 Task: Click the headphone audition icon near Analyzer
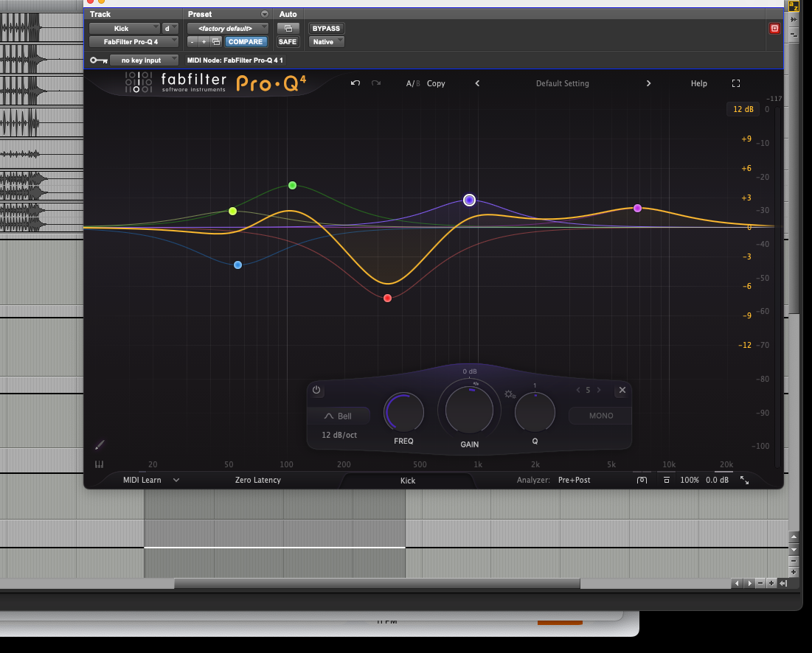(642, 480)
